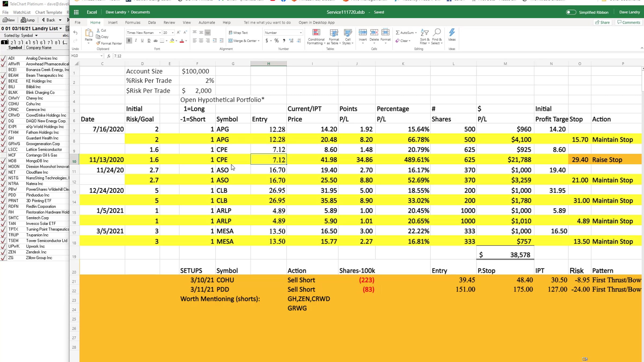Check the flag box for MCF
Image resolution: width=644 pixels, height=362 pixels.
[3, 155]
